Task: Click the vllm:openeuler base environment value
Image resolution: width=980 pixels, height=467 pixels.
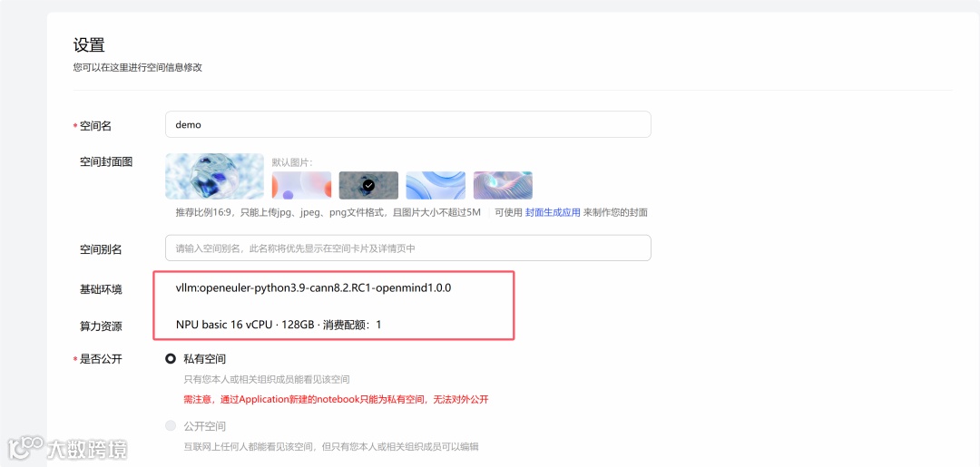Action: [313, 288]
